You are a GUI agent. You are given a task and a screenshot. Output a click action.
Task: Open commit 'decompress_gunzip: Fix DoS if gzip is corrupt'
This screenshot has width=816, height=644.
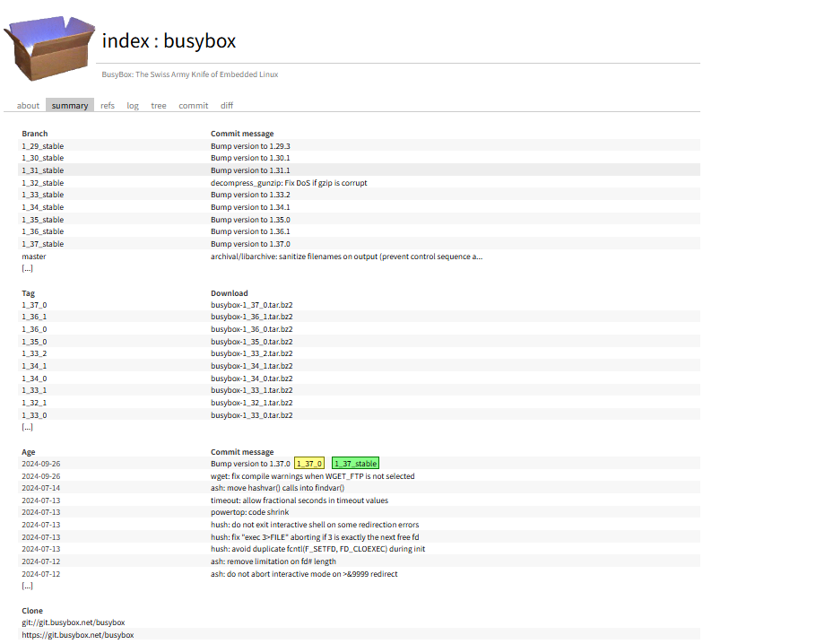coord(289,183)
